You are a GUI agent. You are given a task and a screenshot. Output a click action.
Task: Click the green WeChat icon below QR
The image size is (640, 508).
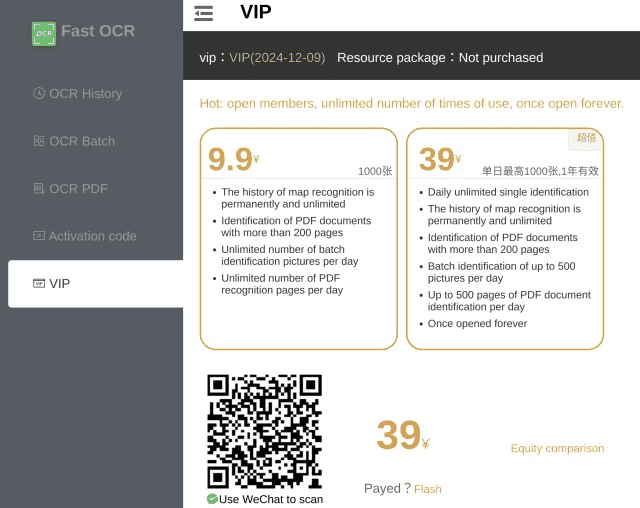212,499
